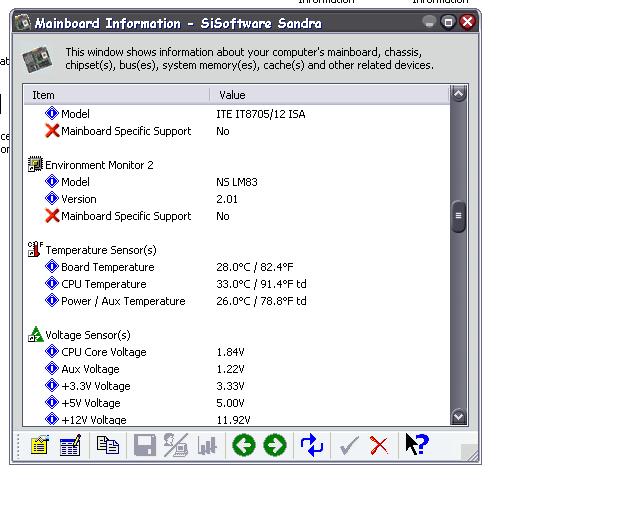Screen dimensions: 640x512
Task: Click the value 28.0°C / 82.4°F
Action: tap(255, 267)
